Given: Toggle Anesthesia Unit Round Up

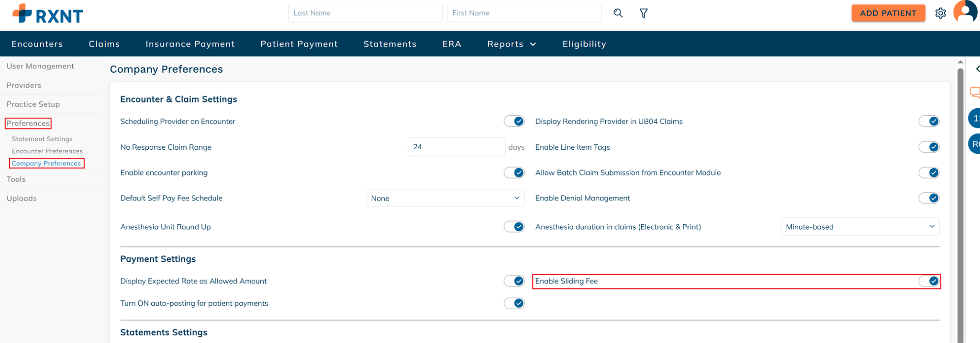Looking at the screenshot, I should coord(514,226).
